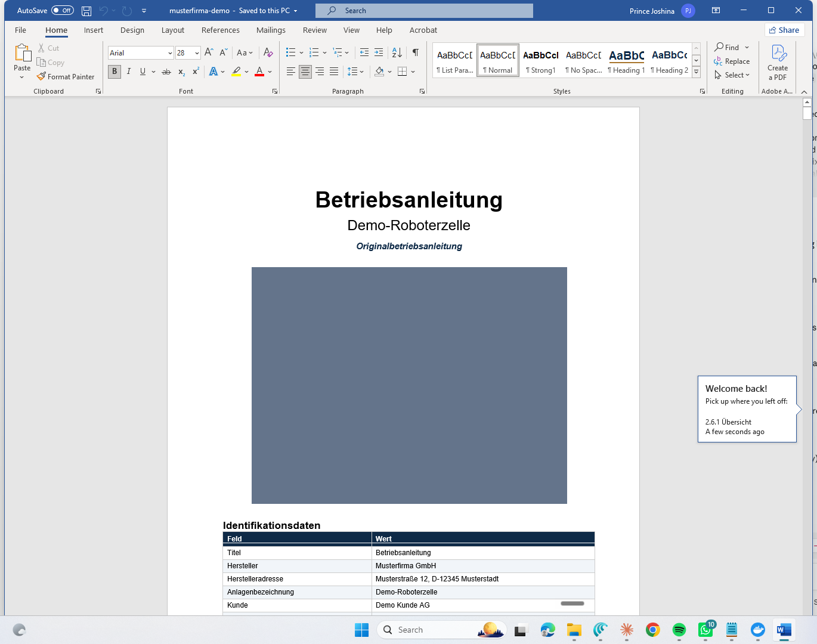Viewport: 817px width, 644px height.
Task: Toggle Show/Hide paragraph marks
Action: pyautogui.click(x=416, y=52)
